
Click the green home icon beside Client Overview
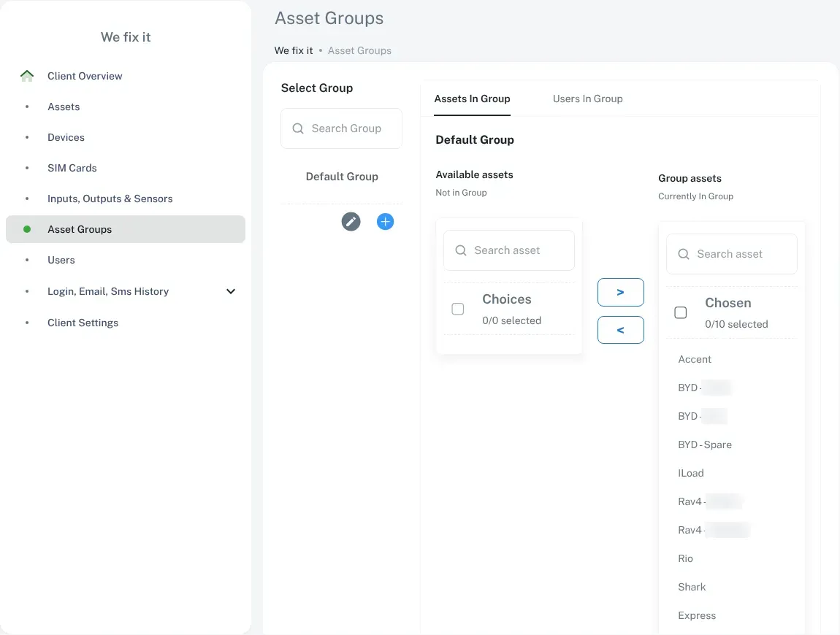pyautogui.click(x=27, y=76)
